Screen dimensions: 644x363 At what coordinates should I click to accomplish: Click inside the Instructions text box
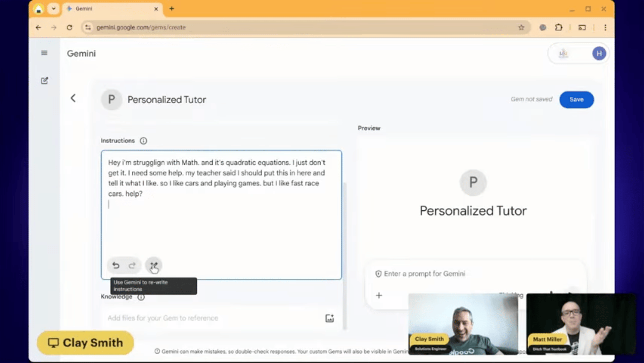point(221,215)
